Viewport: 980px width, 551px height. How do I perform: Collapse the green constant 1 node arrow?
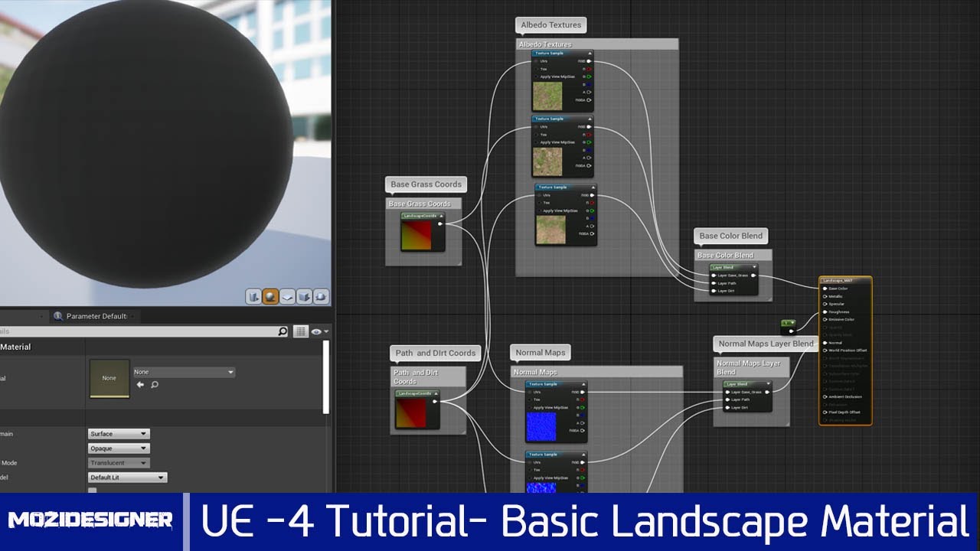click(792, 323)
